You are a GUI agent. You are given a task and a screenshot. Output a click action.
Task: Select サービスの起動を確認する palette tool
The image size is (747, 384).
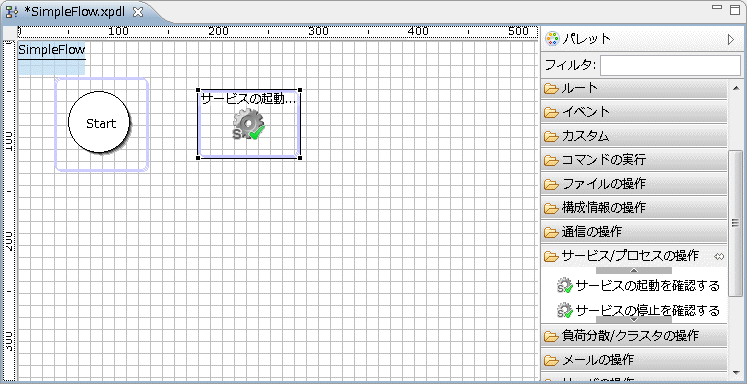click(x=638, y=286)
